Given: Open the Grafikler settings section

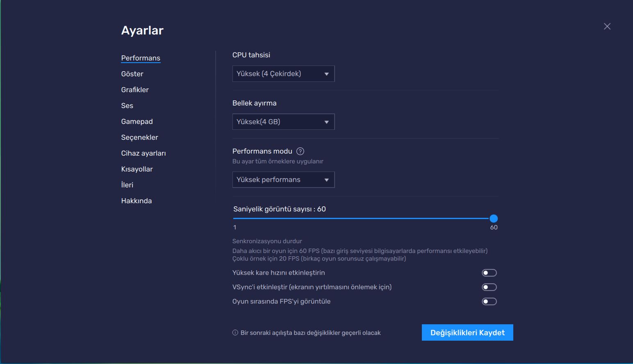Looking at the screenshot, I should (x=135, y=90).
